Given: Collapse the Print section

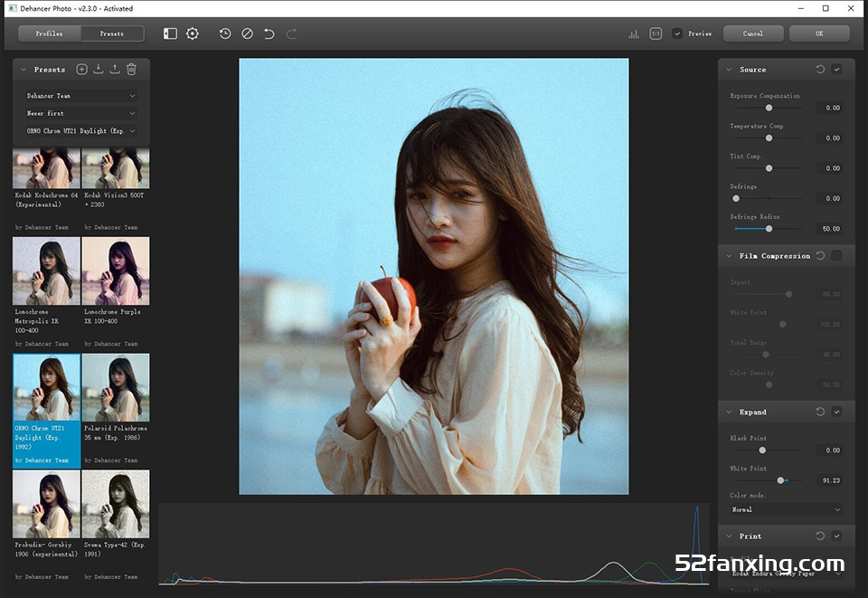Looking at the screenshot, I should coord(729,536).
